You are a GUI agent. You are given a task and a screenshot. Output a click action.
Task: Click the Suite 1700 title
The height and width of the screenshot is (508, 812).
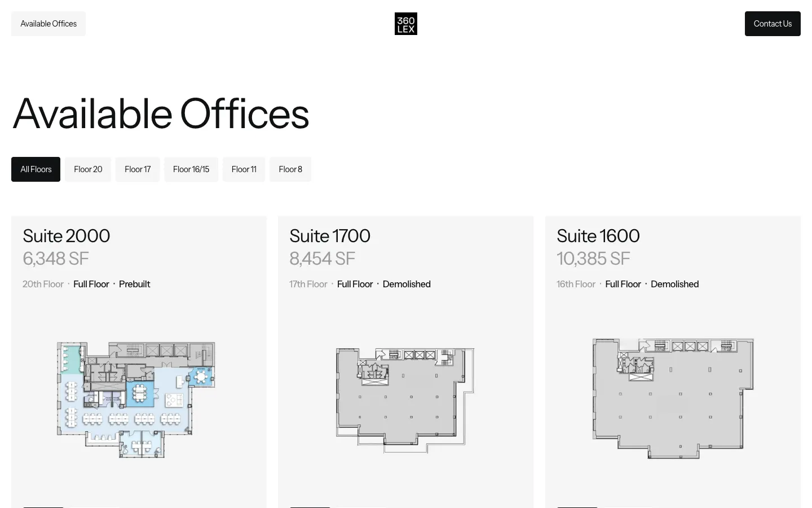330,236
